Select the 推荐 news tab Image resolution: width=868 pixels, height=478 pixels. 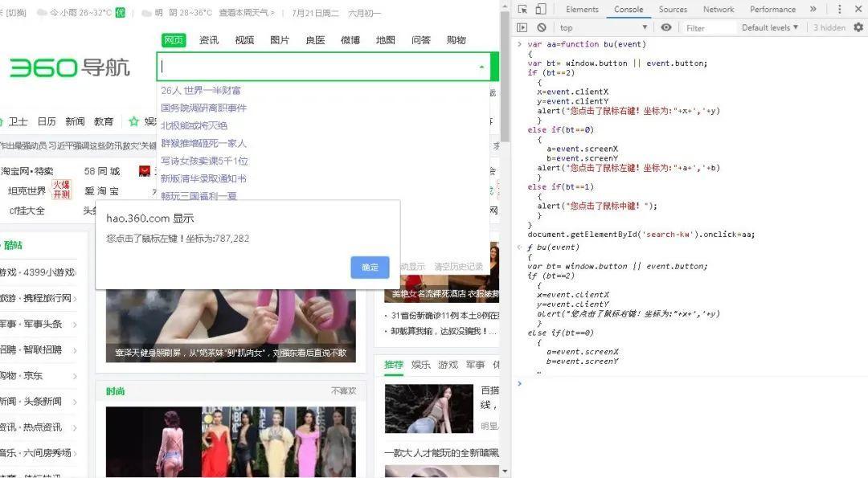394,365
